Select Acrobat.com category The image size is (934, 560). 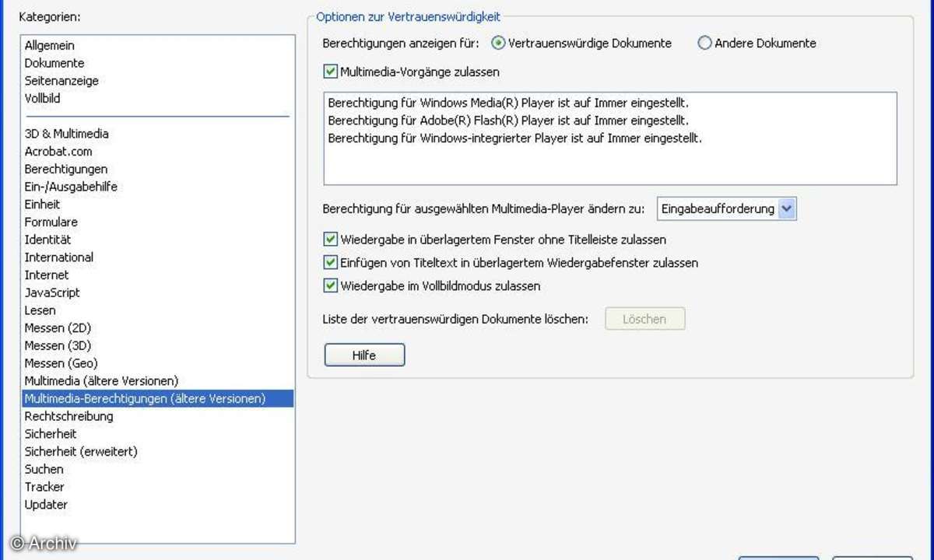58,152
